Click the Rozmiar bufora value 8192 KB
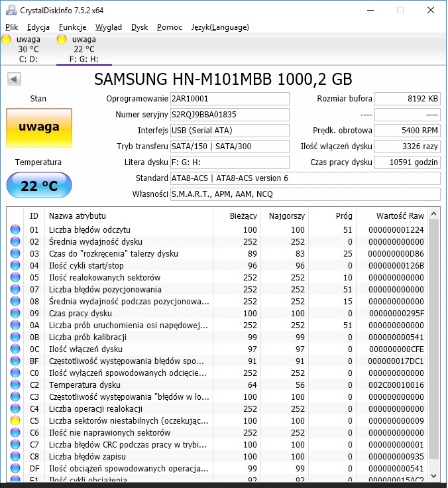 tap(408, 99)
